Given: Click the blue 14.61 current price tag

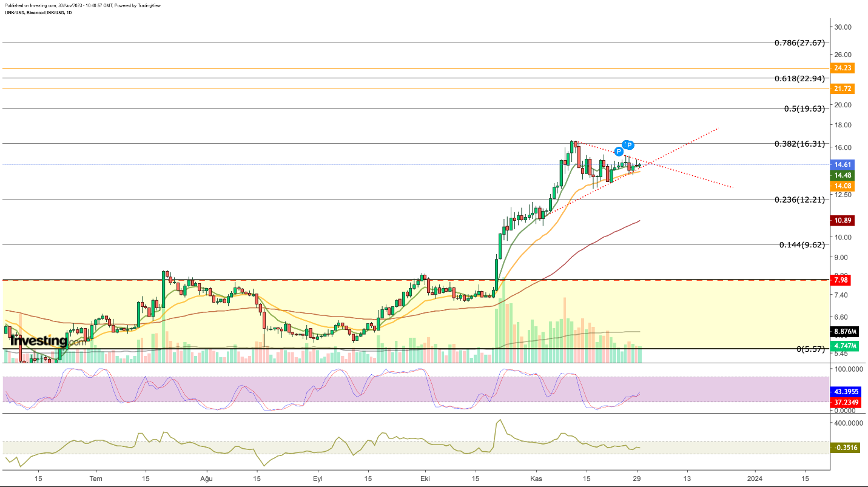Looking at the screenshot, I should 843,164.
